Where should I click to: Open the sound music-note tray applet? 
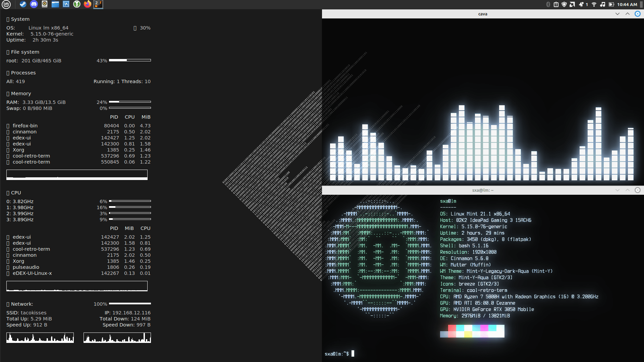603,4
